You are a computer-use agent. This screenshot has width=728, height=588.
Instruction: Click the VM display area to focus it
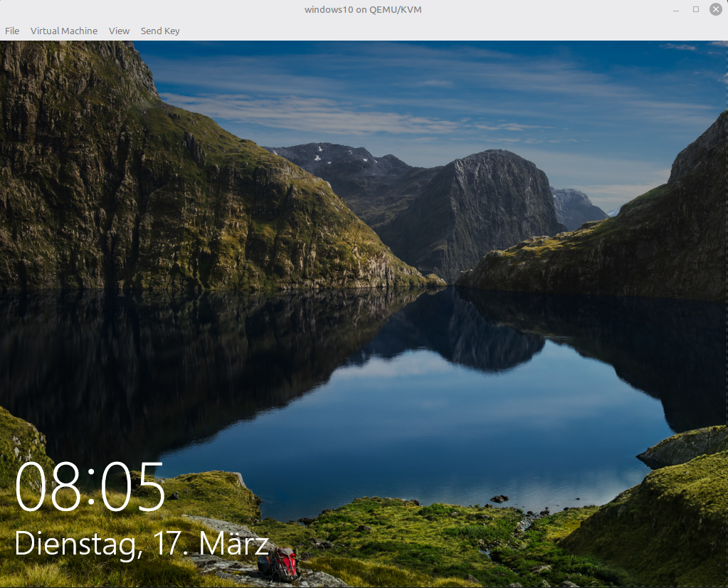click(x=364, y=313)
